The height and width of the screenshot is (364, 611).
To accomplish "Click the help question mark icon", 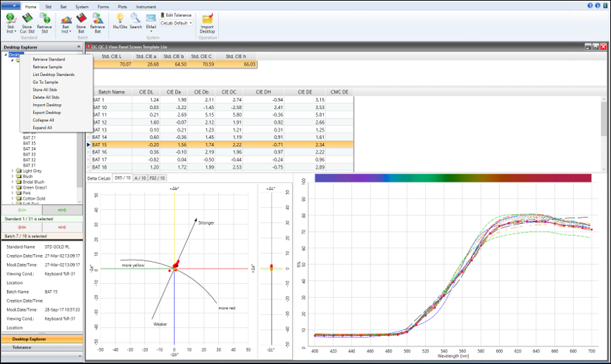I will point(590,6).
